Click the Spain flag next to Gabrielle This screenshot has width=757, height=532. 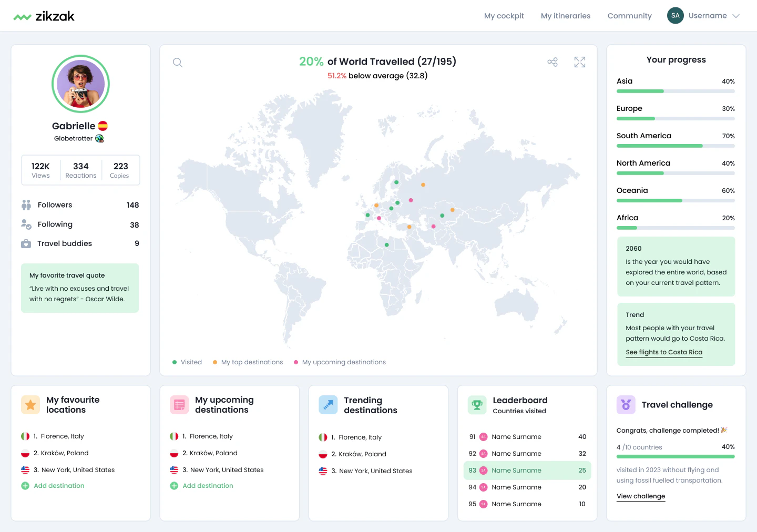pyautogui.click(x=103, y=126)
